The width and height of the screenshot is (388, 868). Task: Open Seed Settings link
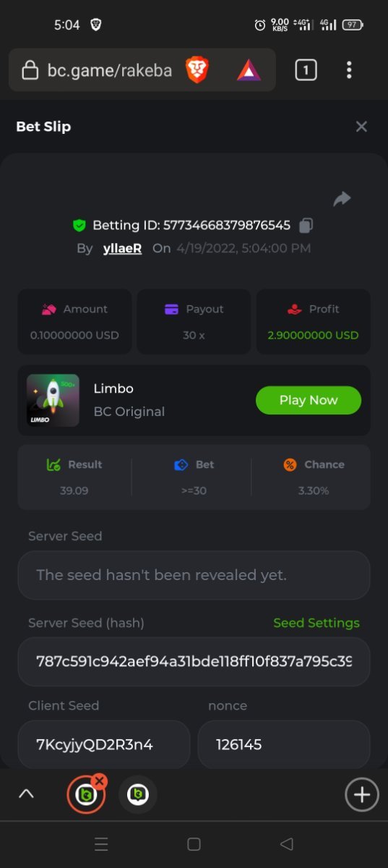click(x=316, y=623)
